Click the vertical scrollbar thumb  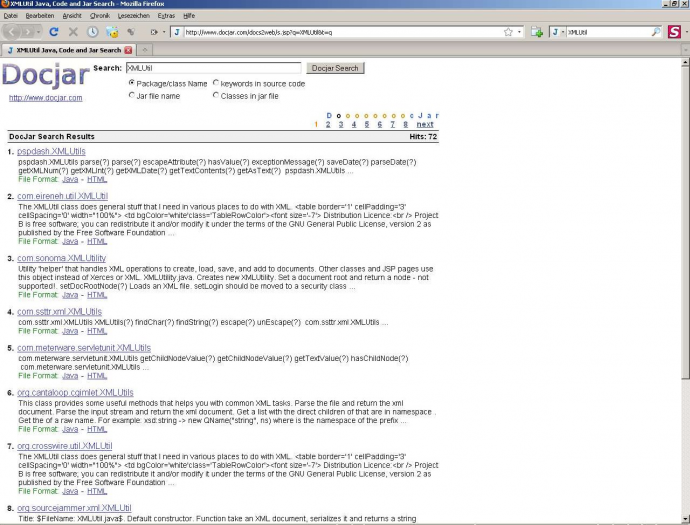685,222
